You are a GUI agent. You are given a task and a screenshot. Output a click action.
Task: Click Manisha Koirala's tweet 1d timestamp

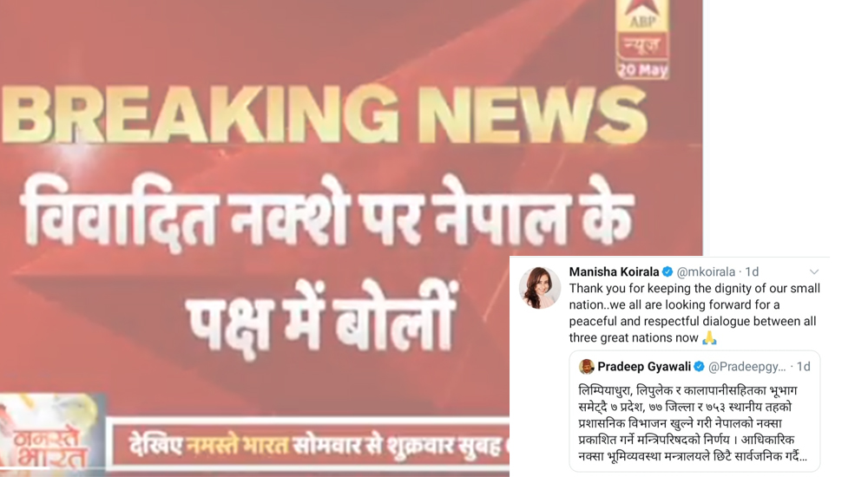pyautogui.click(x=752, y=271)
